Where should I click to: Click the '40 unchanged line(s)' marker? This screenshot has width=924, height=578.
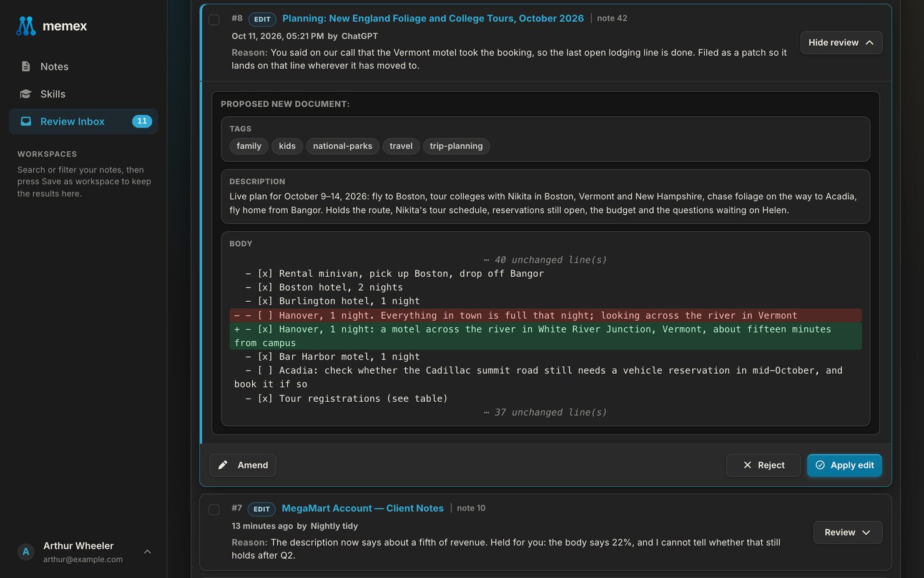point(545,260)
